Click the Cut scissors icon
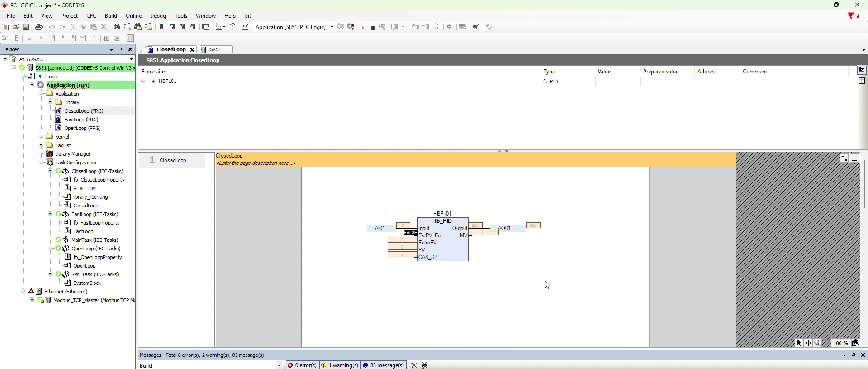 [72, 27]
